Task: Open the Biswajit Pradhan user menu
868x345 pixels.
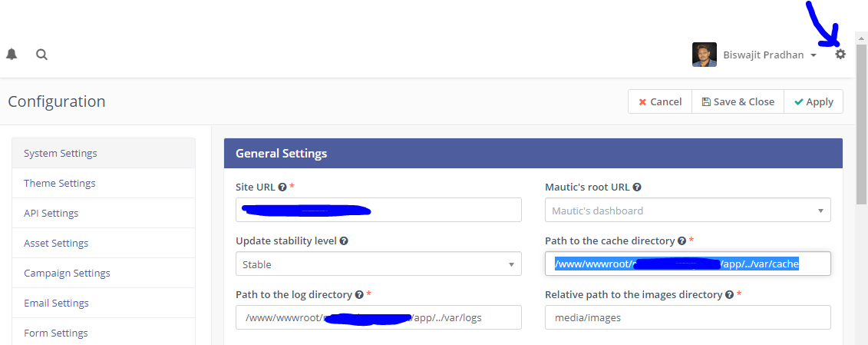Action: coord(769,55)
